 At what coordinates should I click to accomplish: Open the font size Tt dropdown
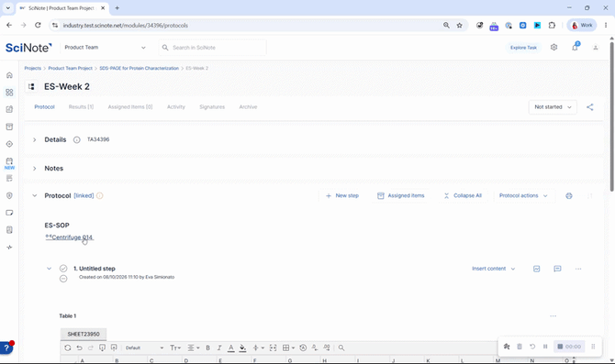[x=175, y=347]
